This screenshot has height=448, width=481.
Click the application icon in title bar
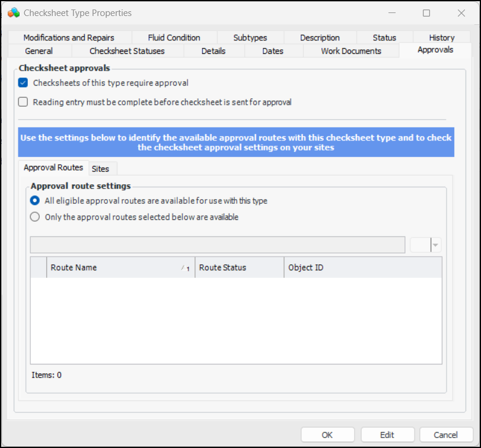click(13, 12)
